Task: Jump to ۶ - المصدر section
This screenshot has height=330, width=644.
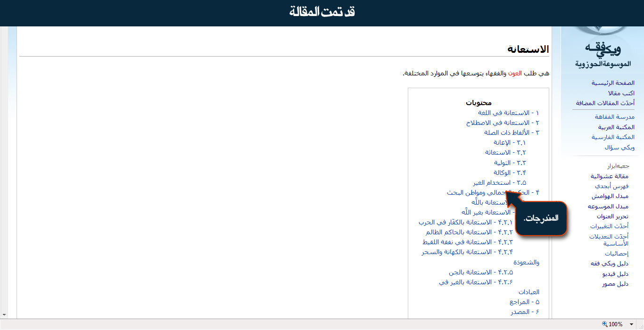Action: tap(525, 312)
